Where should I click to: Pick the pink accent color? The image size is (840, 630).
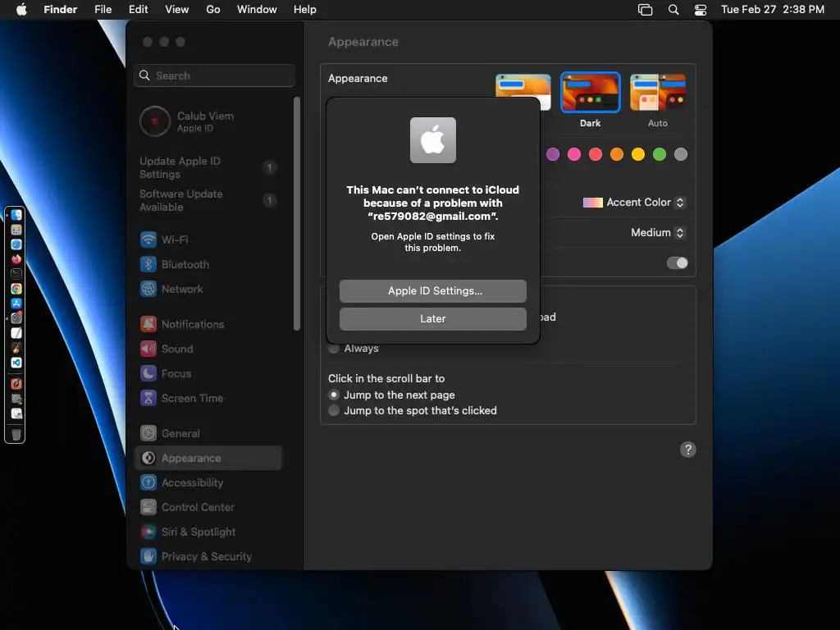pos(574,154)
